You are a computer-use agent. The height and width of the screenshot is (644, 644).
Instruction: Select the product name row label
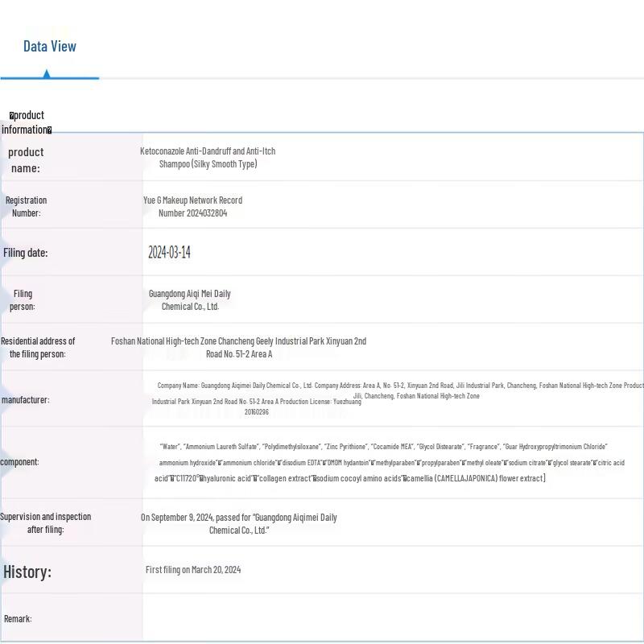(26, 159)
